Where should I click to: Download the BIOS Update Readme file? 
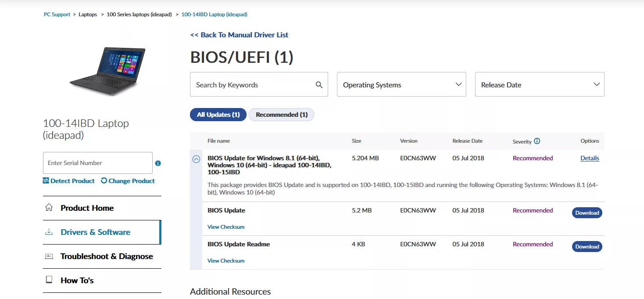click(587, 247)
